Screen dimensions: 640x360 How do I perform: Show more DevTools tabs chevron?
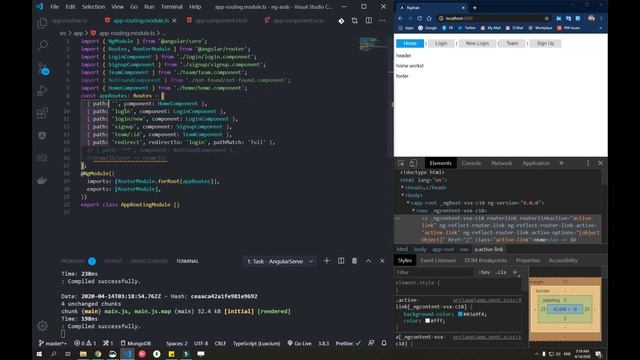561,163
